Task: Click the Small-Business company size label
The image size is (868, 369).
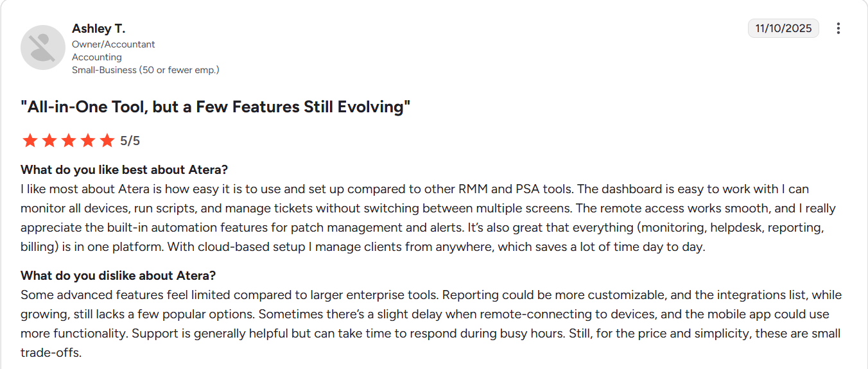Action: 145,70
